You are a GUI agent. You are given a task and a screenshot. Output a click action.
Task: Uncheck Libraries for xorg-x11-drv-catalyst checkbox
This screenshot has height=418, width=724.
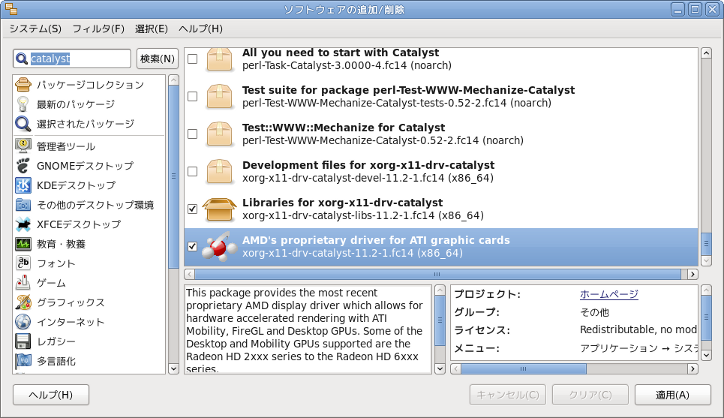click(x=192, y=208)
